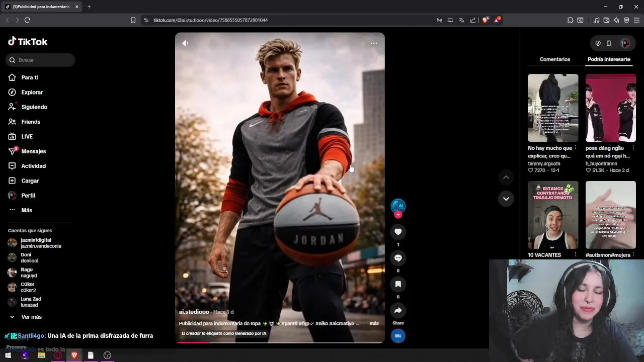
Task: Click the tiktok.com address bar URL
Action: click(210, 20)
